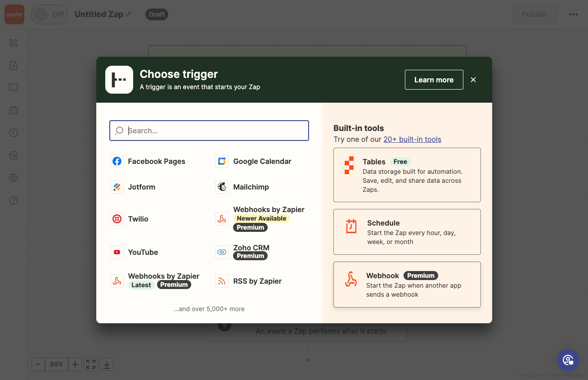
Task: Toggle the Zap On/Off switch
Action: 49,14
